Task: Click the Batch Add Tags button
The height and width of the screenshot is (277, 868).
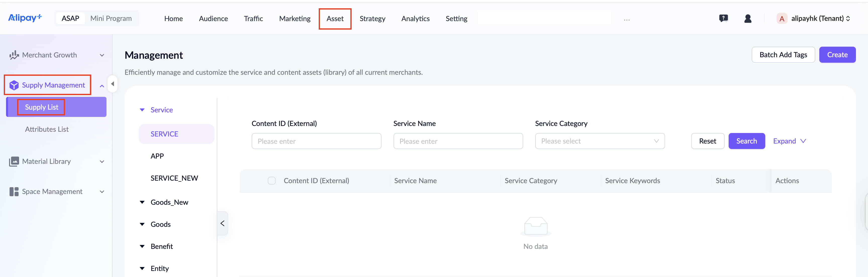Action: point(783,55)
